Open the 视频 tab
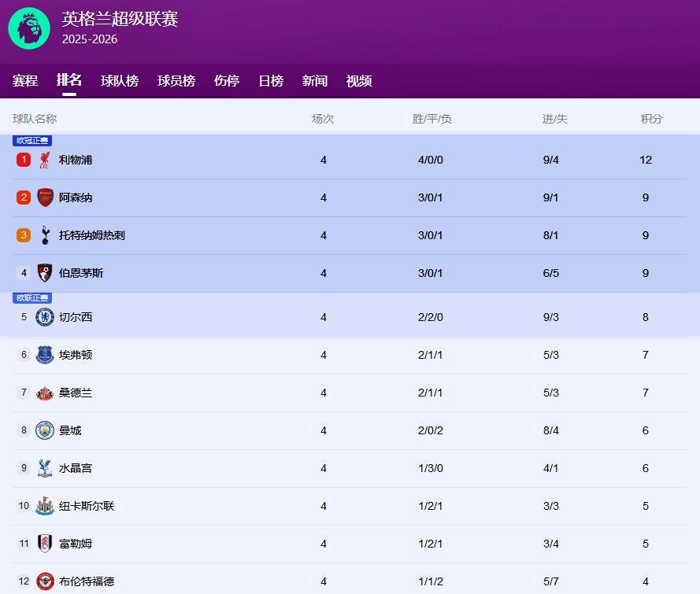The width and height of the screenshot is (700, 594). [x=359, y=81]
